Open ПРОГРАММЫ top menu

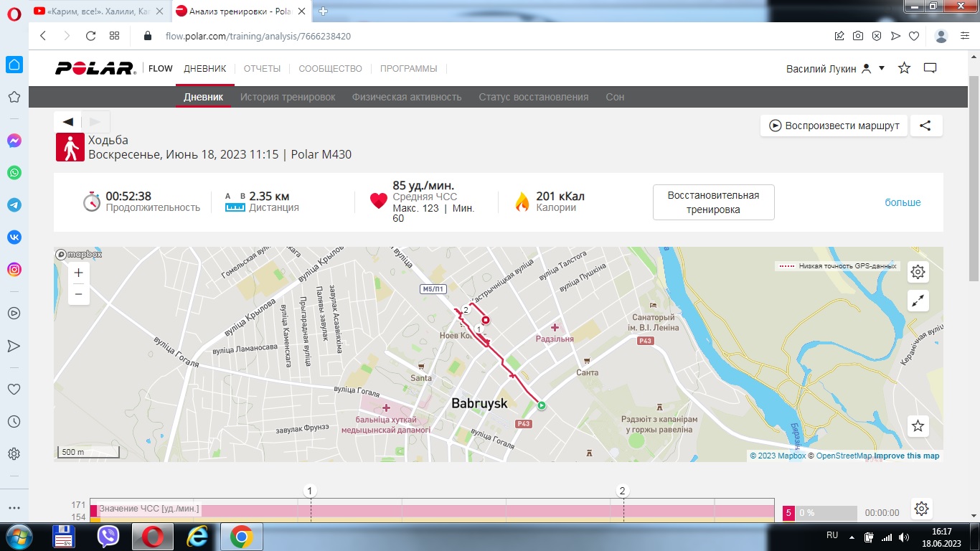coord(408,69)
